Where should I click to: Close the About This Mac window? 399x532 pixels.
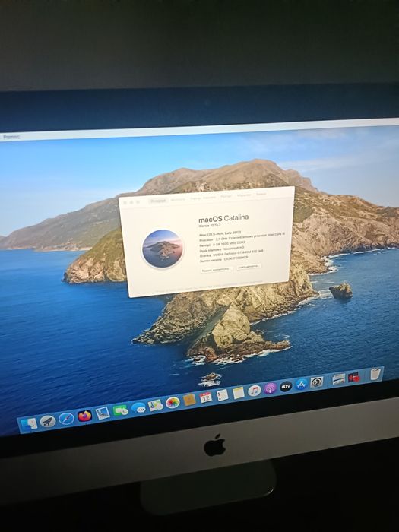[125, 203]
